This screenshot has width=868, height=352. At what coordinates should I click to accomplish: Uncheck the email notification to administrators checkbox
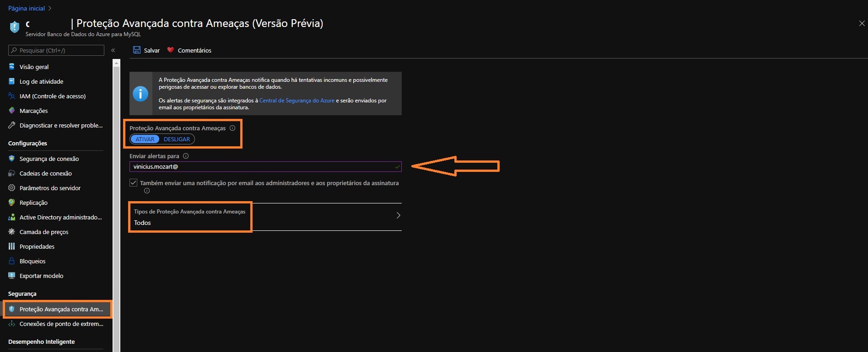pos(133,182)
